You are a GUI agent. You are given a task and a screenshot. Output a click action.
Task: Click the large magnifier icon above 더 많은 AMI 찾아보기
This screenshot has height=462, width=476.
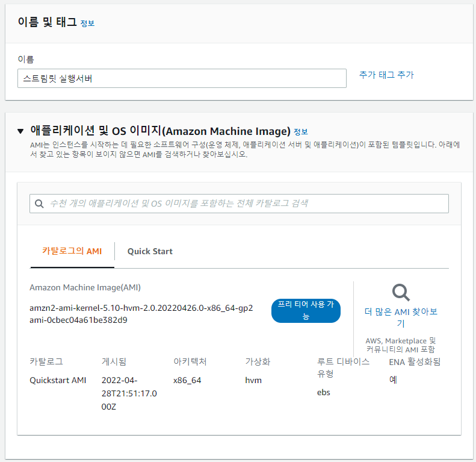click(401, 292)
